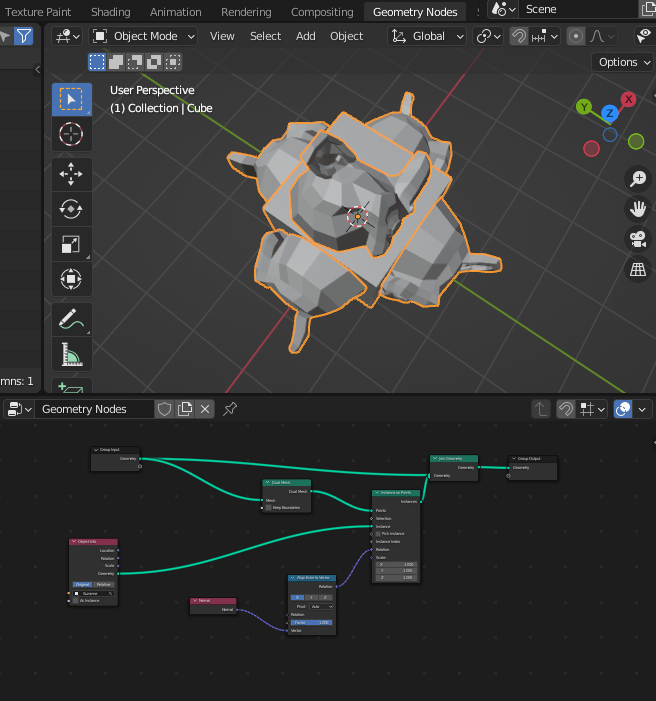The image size is (656, 701).
Task: Toggle the viewport snapping magnet
Action: coord(519,36)
